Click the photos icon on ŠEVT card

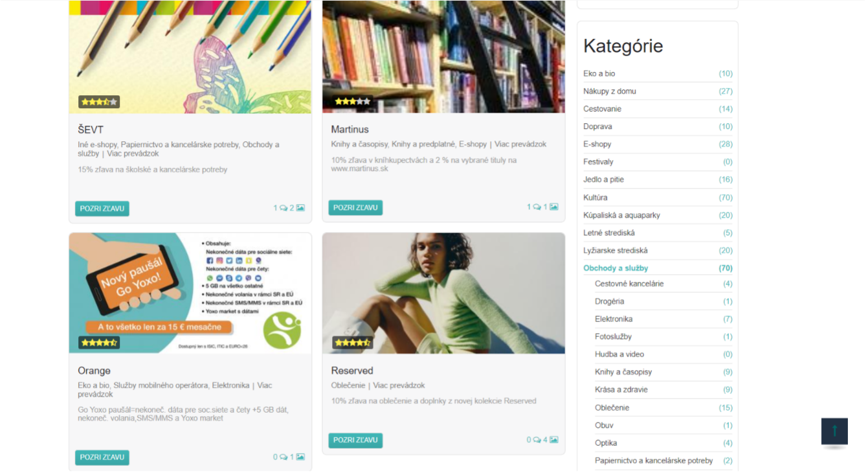coord(300,208)
